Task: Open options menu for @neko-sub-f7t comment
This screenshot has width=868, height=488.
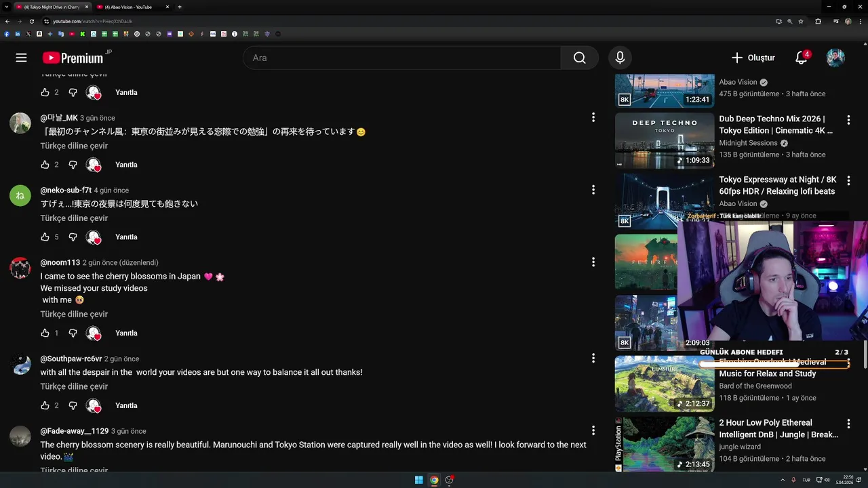Action: (593, 190)
